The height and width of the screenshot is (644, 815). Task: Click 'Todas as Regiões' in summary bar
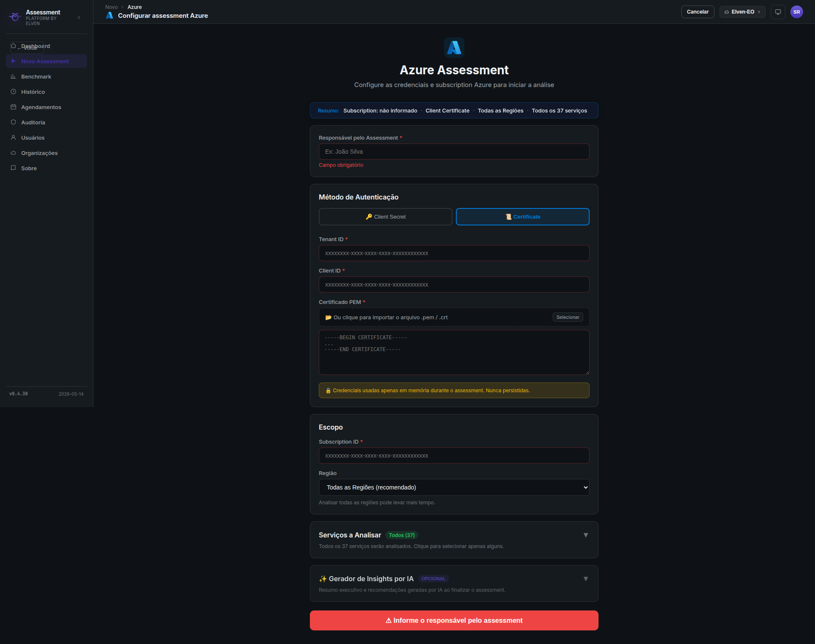point(500,111)
